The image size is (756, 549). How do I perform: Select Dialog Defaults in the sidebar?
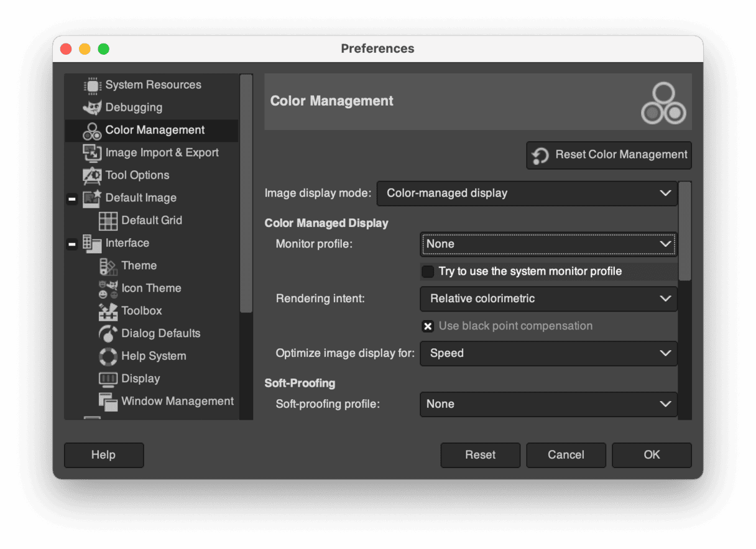click(160, 334)
